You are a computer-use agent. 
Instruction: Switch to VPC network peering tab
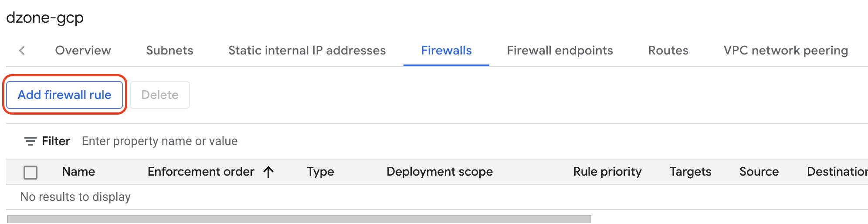coord(786,51)
